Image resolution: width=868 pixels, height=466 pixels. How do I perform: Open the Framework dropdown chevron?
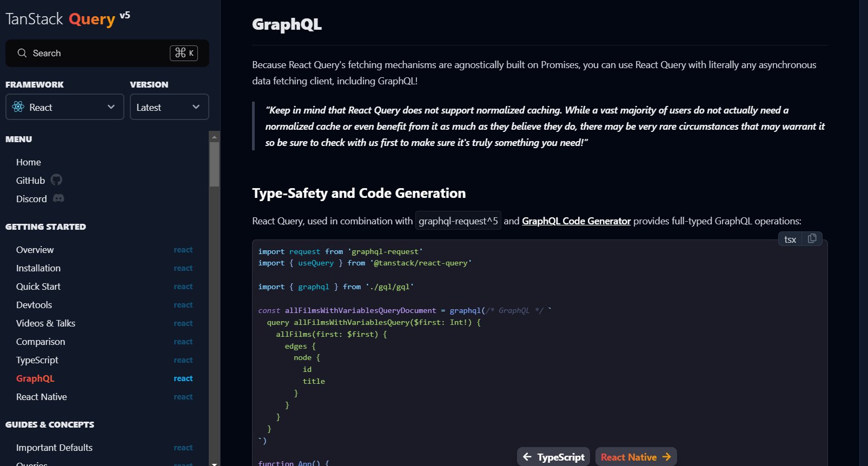tap(111, 107)
